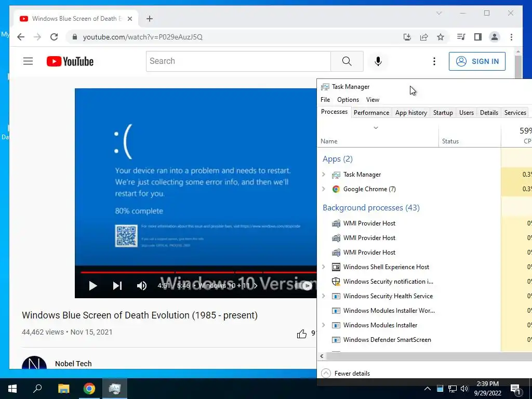Focus the YouTube Search input field
This screenshot has height=399, width=532.
[x=238, y=61]
